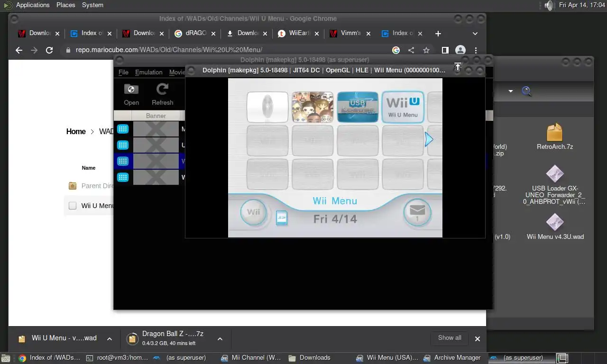
Task: Bookmark this page with the star icon
Action: pos(426,50)
